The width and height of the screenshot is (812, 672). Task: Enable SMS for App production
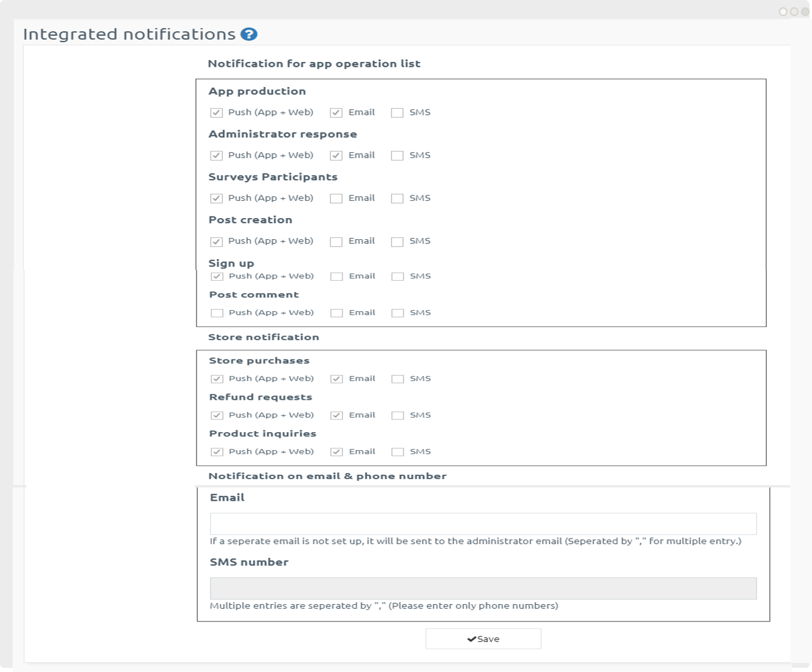point(397,112)
